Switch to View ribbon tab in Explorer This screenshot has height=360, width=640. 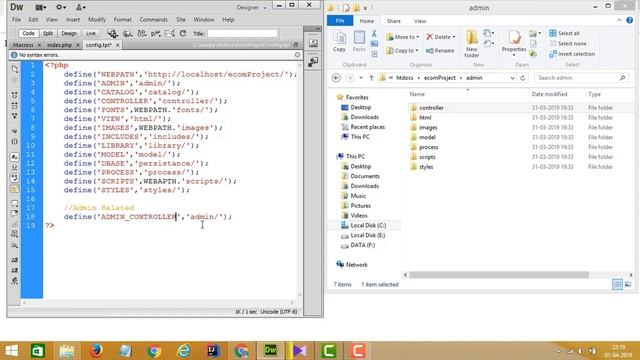click(x=420, y=21)
